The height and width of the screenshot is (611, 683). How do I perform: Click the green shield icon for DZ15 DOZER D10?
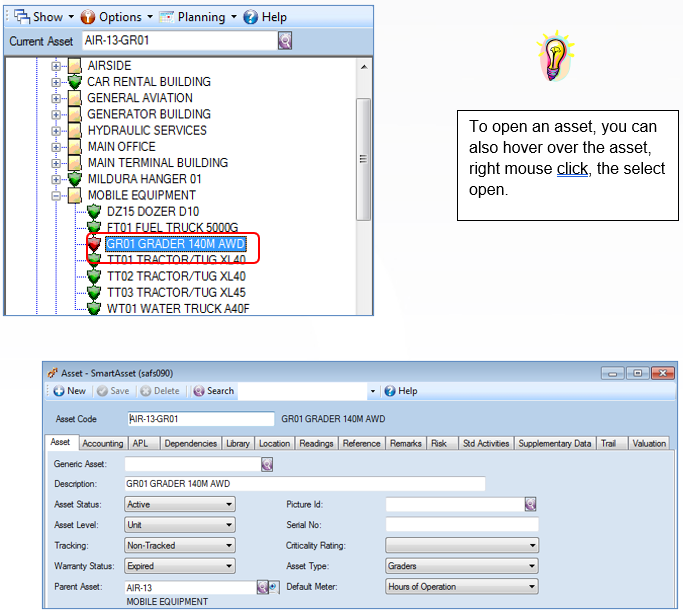(x=94, y=211)
